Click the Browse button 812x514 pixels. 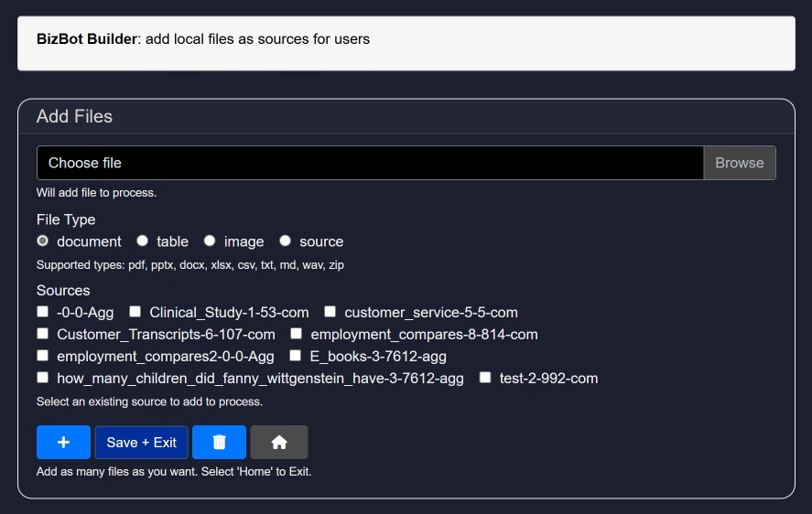click(x=739, y=163)
